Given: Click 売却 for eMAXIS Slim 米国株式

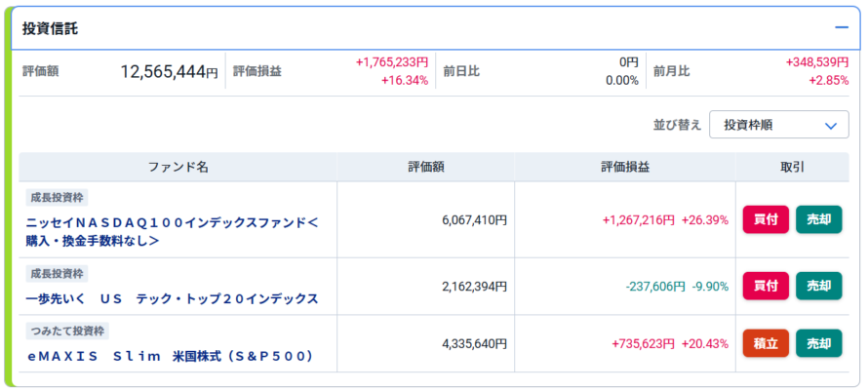Looking at the screenshot, I should [x=818, y=343].
